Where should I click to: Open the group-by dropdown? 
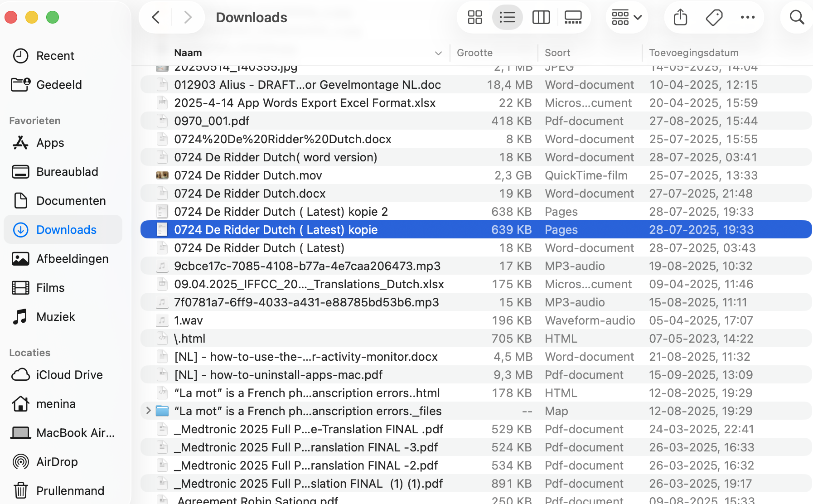pyautogui.click(x=626, y=17)
